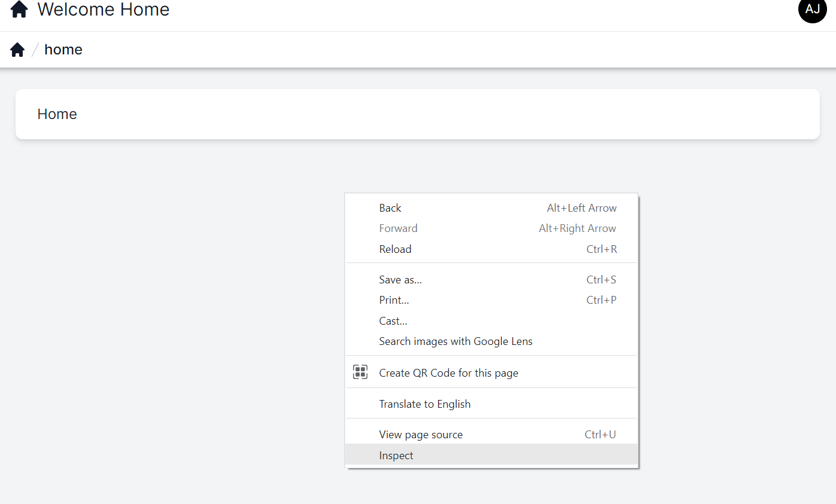Select Translate to English option
The image size is (836, 504).
tap(424, 404)
